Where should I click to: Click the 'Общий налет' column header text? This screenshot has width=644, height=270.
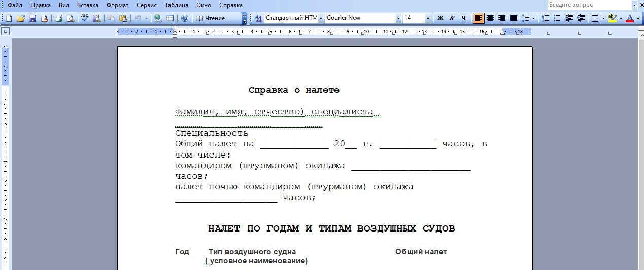tap(421, 252)
